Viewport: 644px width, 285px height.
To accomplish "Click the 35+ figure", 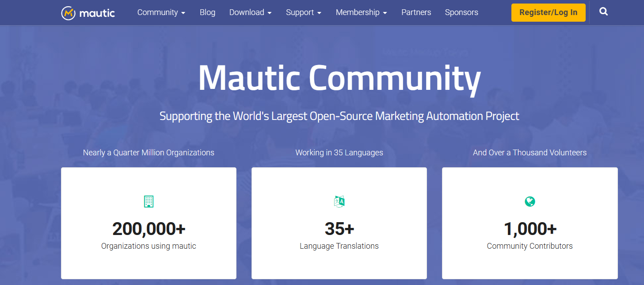I will click(339, 229).
